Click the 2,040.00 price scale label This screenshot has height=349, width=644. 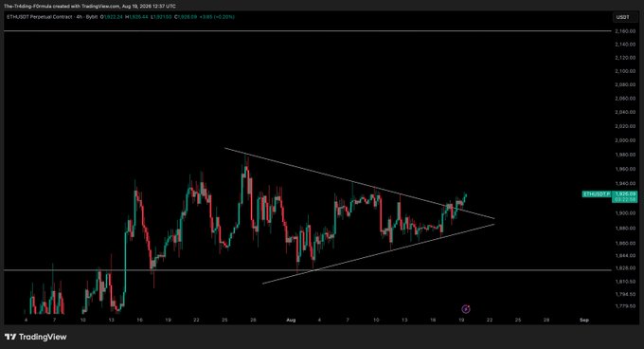point(625,112)
